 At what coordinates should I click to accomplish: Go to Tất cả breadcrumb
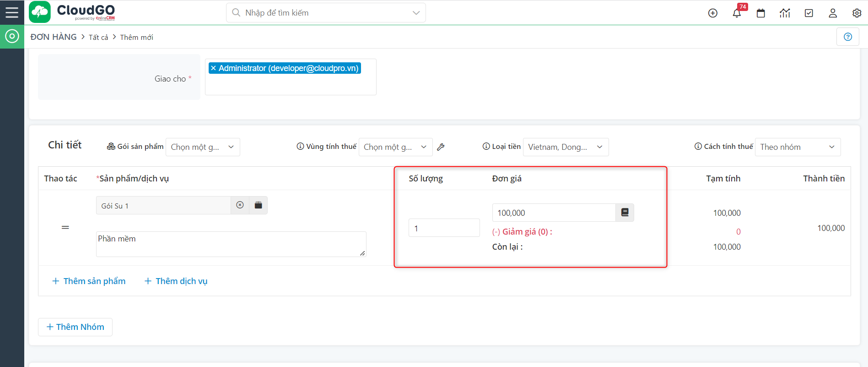coord(98,38)
